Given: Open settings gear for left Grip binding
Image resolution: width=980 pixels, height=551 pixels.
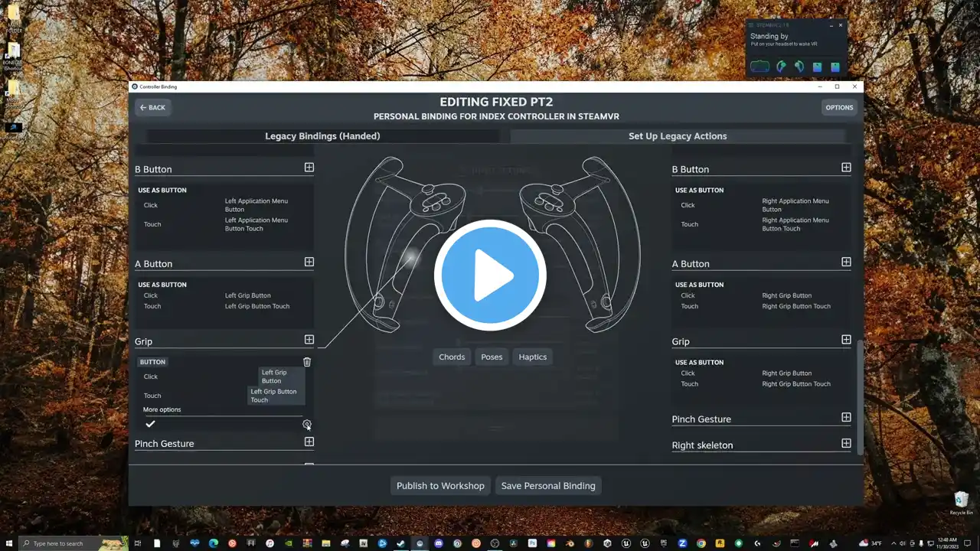Looking at the screenshot, I should tap(307, 424).
